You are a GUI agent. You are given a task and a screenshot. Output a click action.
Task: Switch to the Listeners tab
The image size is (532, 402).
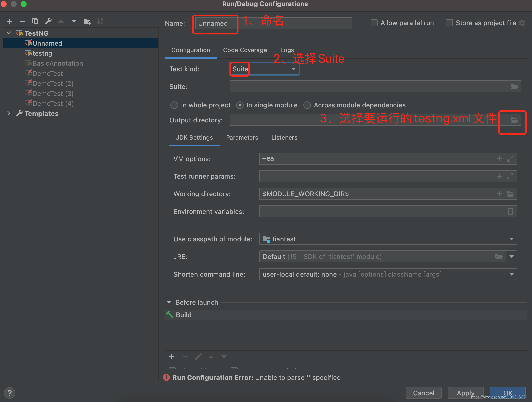[x=284, y=138]
